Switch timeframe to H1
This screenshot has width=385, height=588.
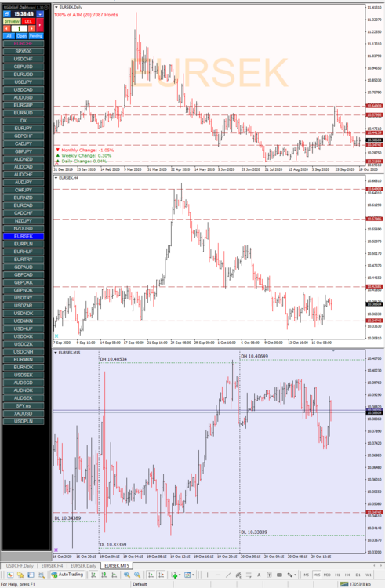point(337,575)
